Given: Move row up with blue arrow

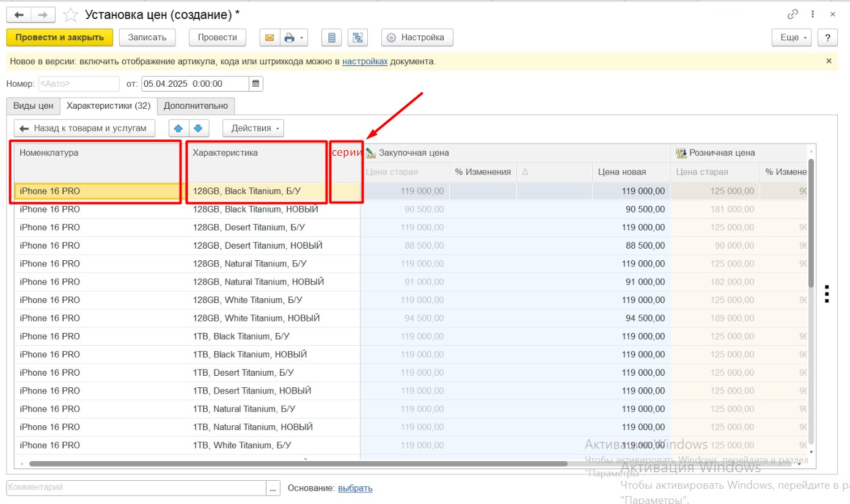Looking at the screenshot, I should click(x=178, y=128).
